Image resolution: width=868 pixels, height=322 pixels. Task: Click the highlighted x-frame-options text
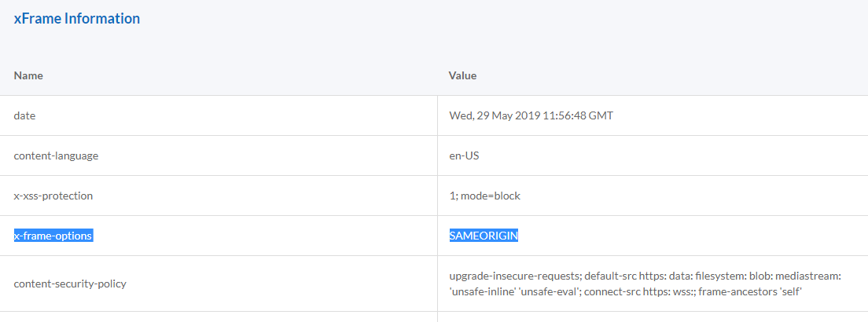pos(53,236)
